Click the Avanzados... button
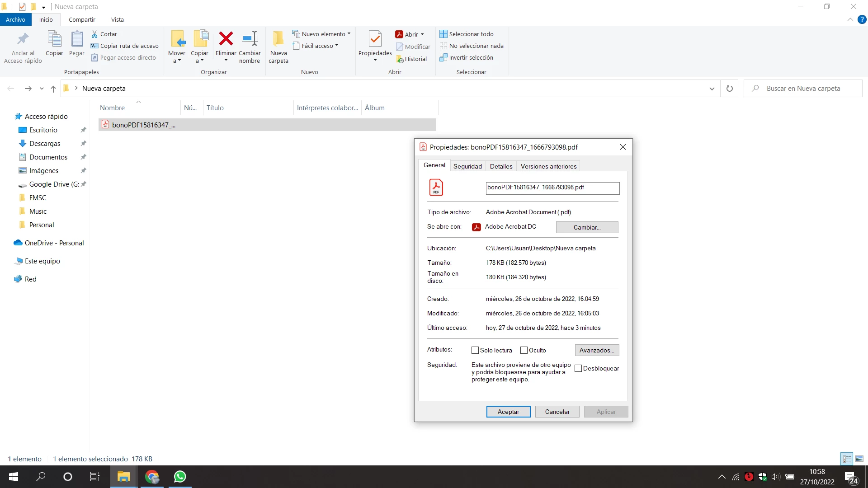Viewport: 868px width, 488px height. coord(597,350)
